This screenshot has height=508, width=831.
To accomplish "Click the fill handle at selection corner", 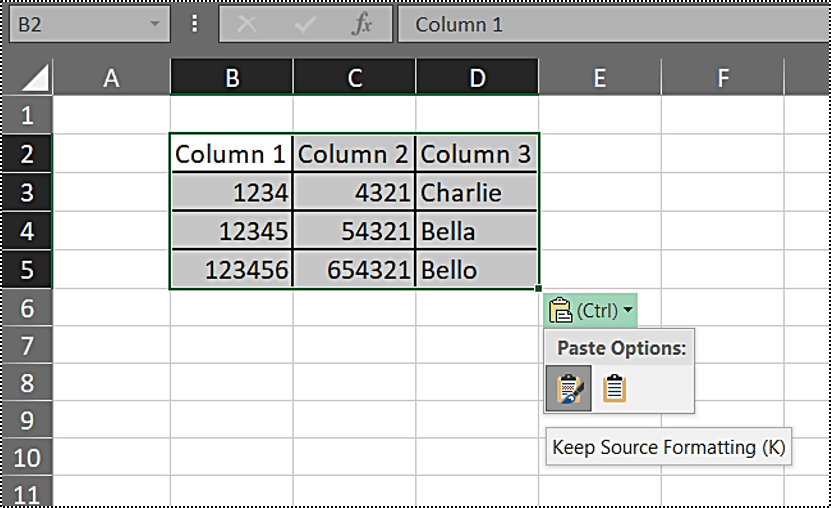I will tap(539, 289).
